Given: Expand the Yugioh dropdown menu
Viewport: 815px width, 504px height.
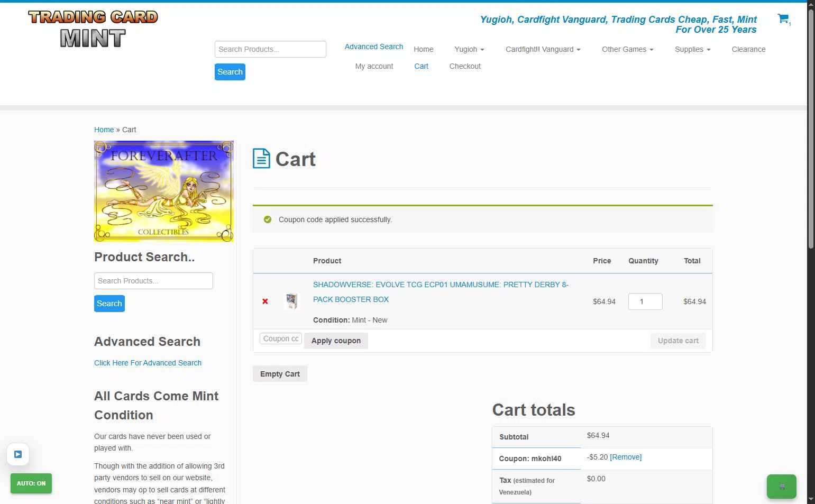Looking at the screenshot, I should tap(469, 49).
